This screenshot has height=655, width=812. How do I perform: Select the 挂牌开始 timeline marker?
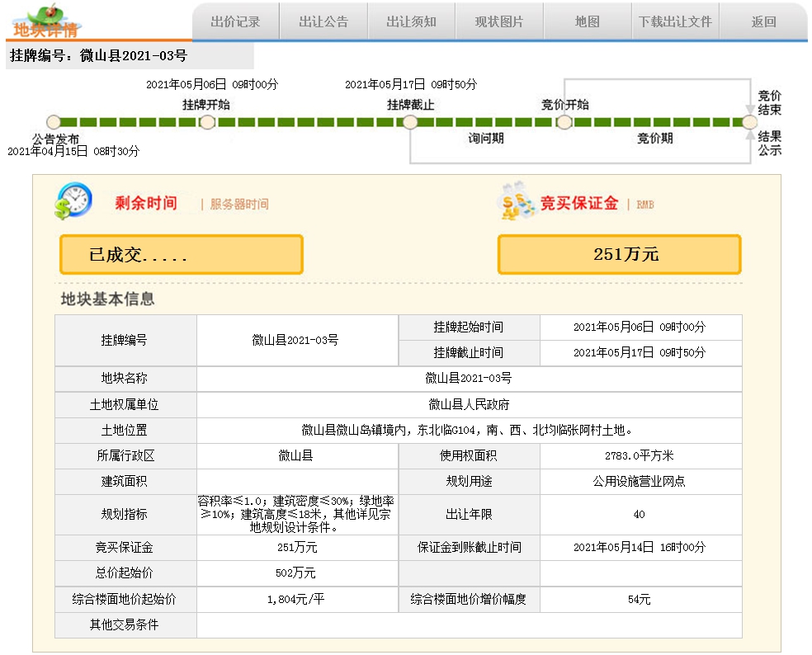207,122
